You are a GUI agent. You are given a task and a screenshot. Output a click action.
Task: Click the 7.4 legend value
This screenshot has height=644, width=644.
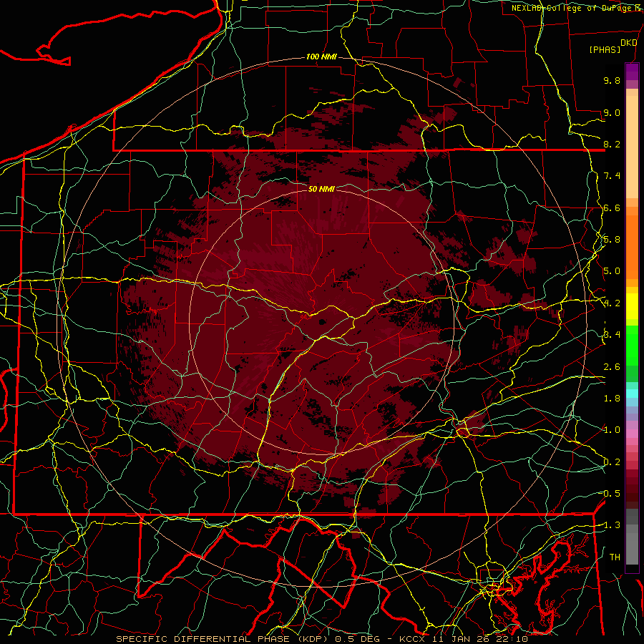(x=612, y=176)
